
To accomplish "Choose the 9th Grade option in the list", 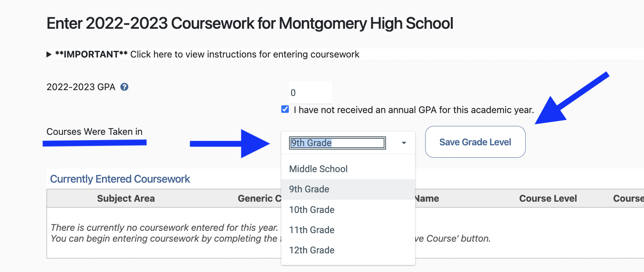I will pos(309,189).
